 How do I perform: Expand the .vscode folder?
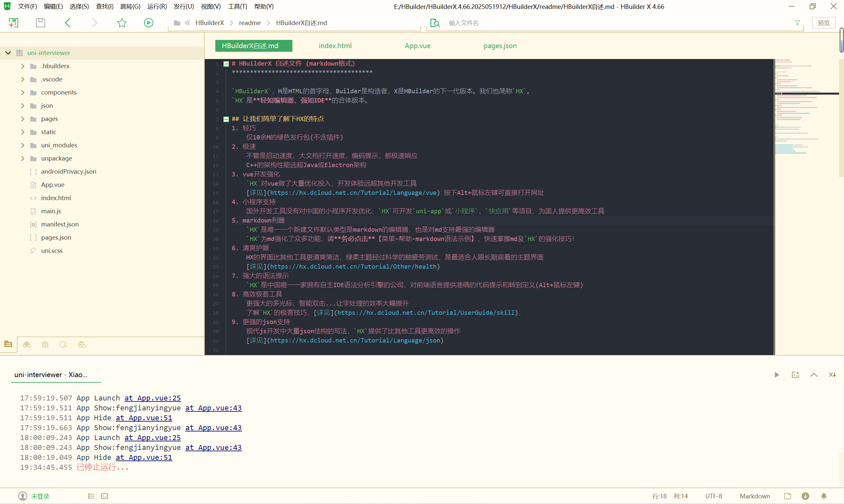(x=23, y=79)
